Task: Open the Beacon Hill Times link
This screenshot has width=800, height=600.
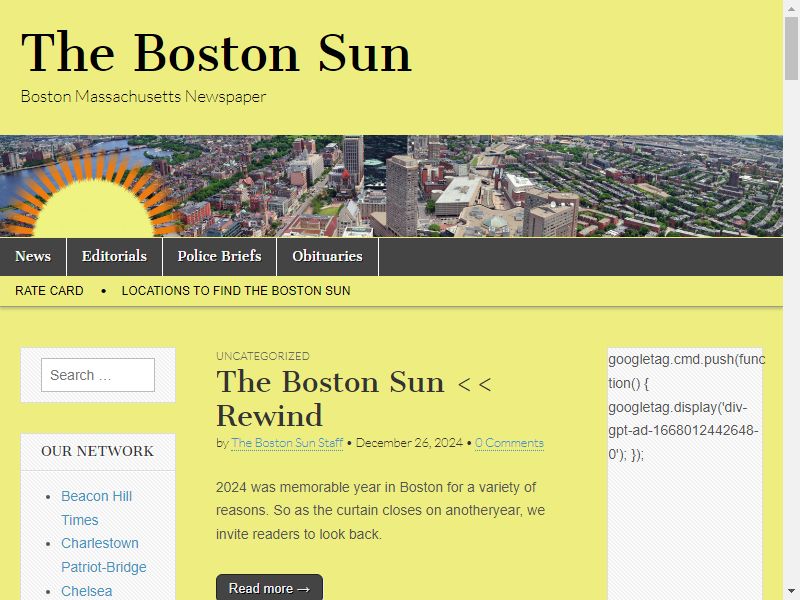Action: (96, 508)
